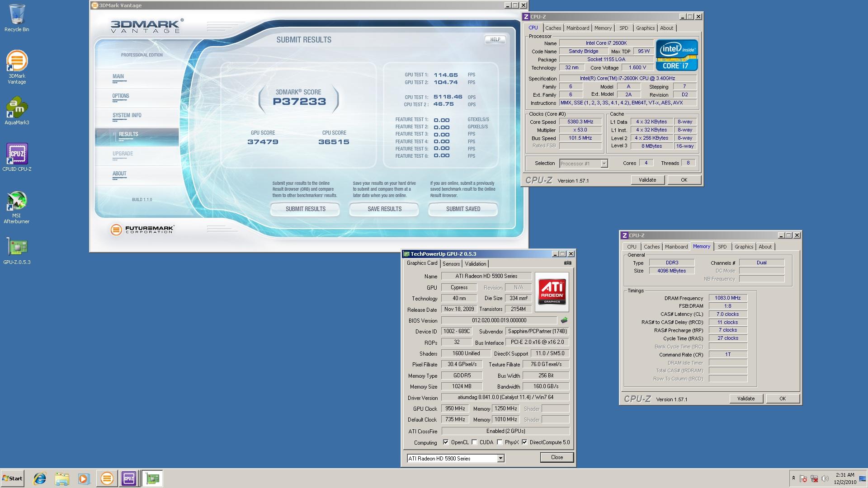
Task: Toggle the OpenCL checkbox in GPU-Z
Action: click(446, 442)
